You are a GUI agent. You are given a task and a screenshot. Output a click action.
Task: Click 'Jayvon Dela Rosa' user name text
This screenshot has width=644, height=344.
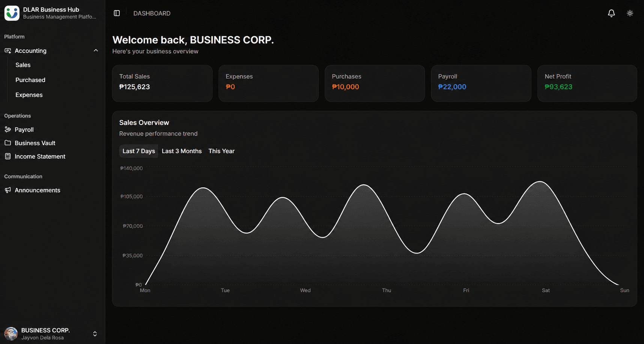click(x=42, y=338)
